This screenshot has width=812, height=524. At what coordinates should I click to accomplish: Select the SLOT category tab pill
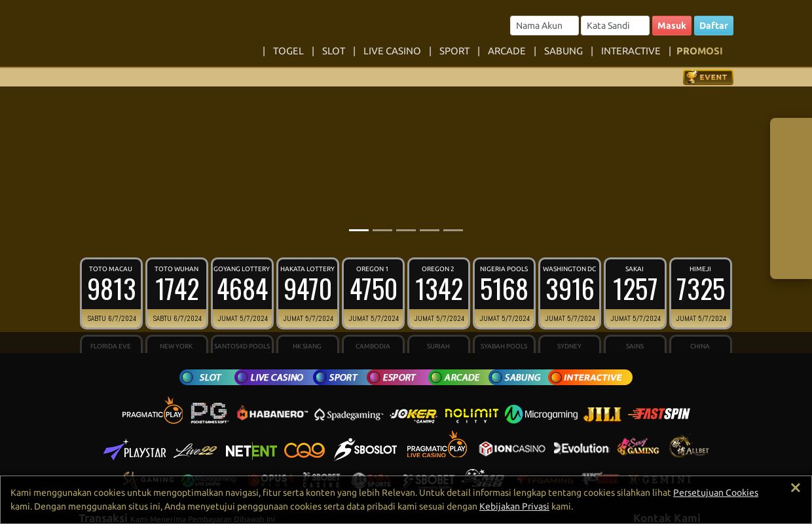click(x=208, y=377)
